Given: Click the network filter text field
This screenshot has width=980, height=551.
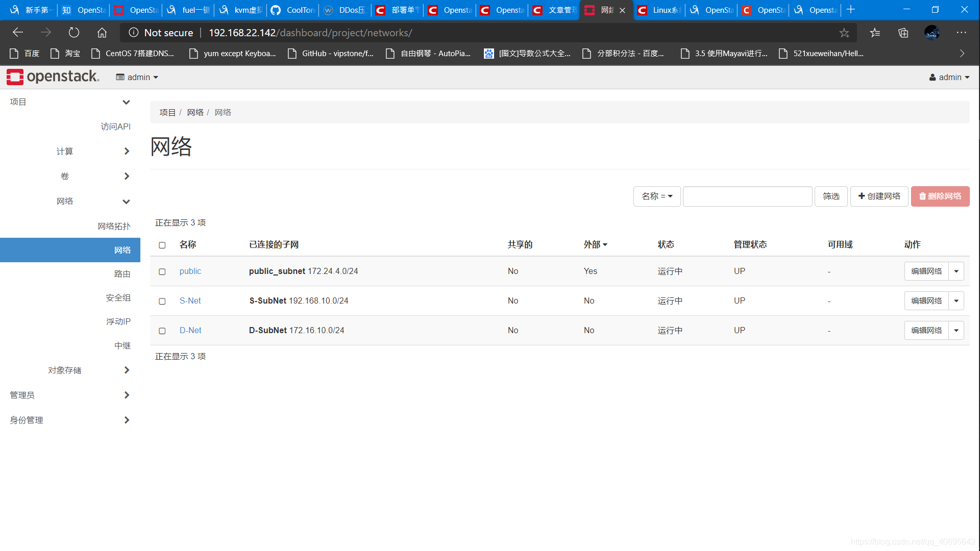Looking at the screenshot, I should 747,196.
